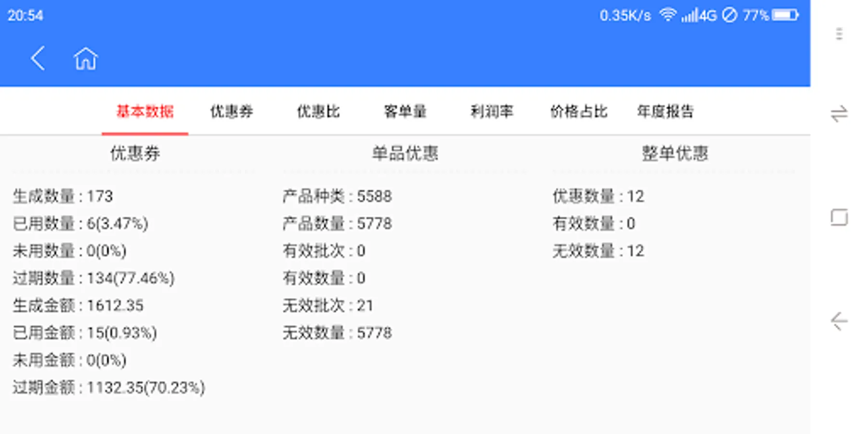Switch to the 优惠券 tab

pyautogui.click(x=231, y=111)
